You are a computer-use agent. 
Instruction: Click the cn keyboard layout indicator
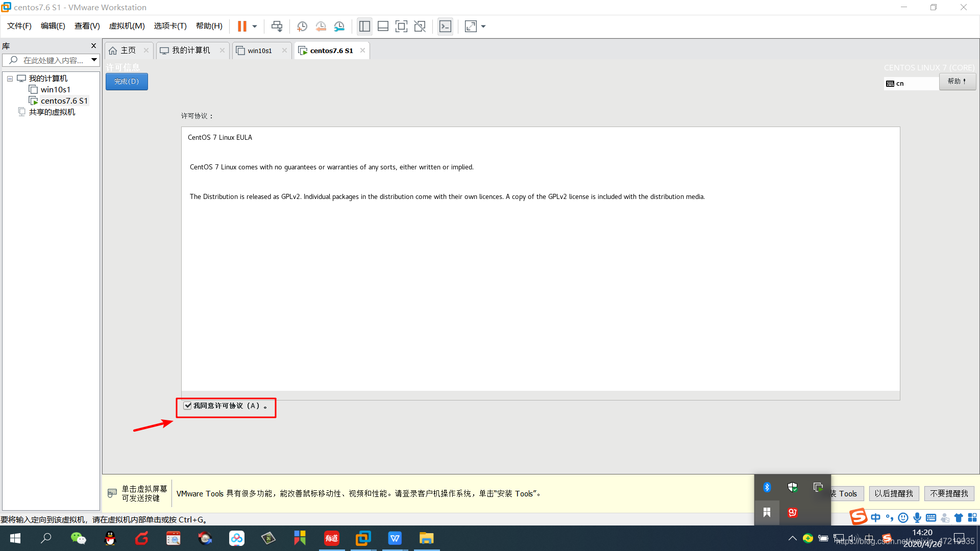point(911,83)
